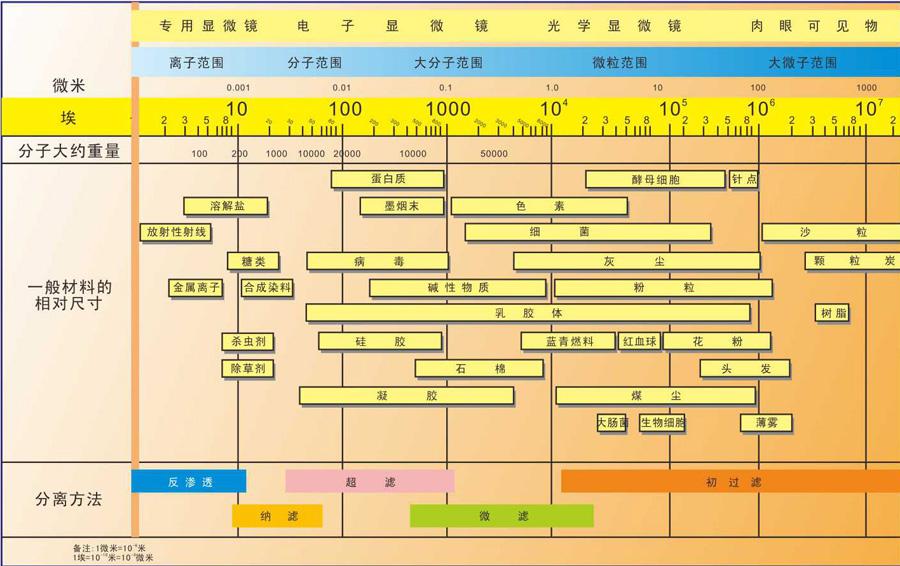Select the pink 超滤 bar
The width and height of the screenshot is (900, 566).
pos(369,481)
